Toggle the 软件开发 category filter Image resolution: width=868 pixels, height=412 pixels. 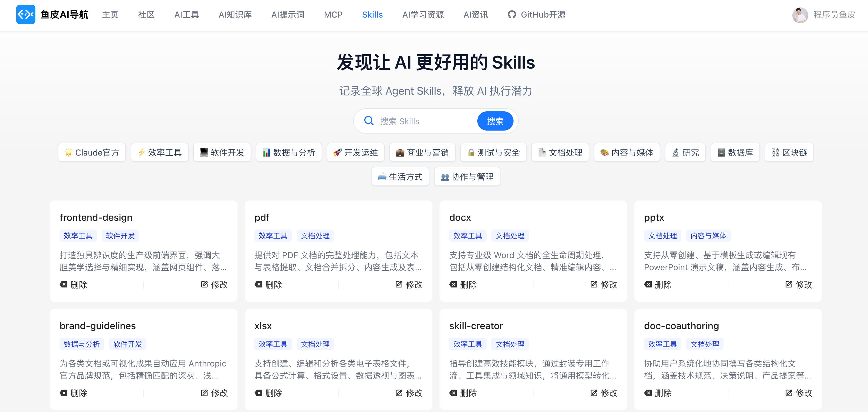point(222,153)
